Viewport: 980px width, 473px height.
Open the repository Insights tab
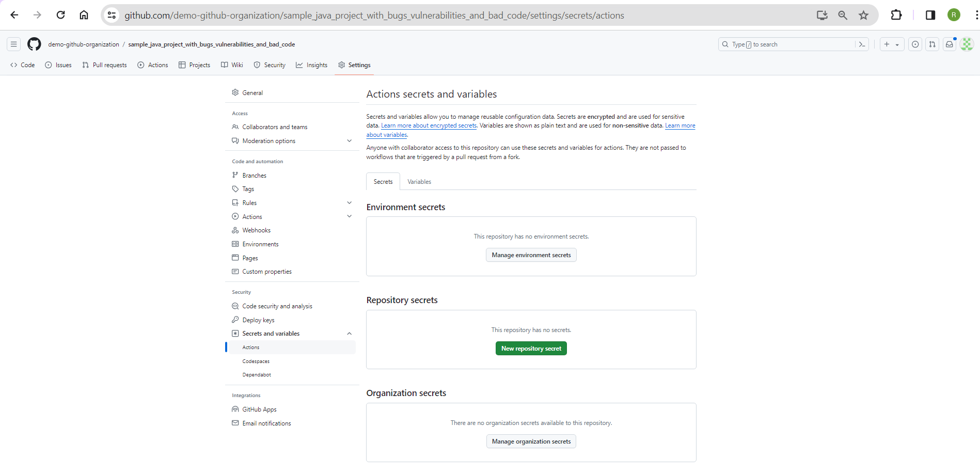[x=312, y=65]
